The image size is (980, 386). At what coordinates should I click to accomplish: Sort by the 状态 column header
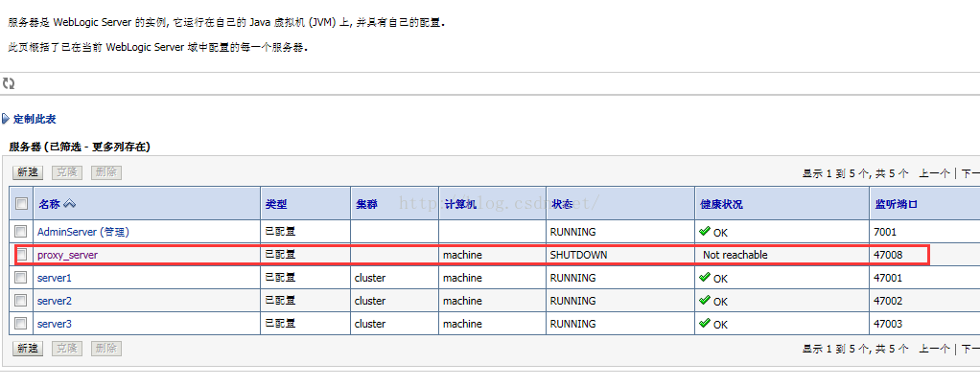coord(562,204)
